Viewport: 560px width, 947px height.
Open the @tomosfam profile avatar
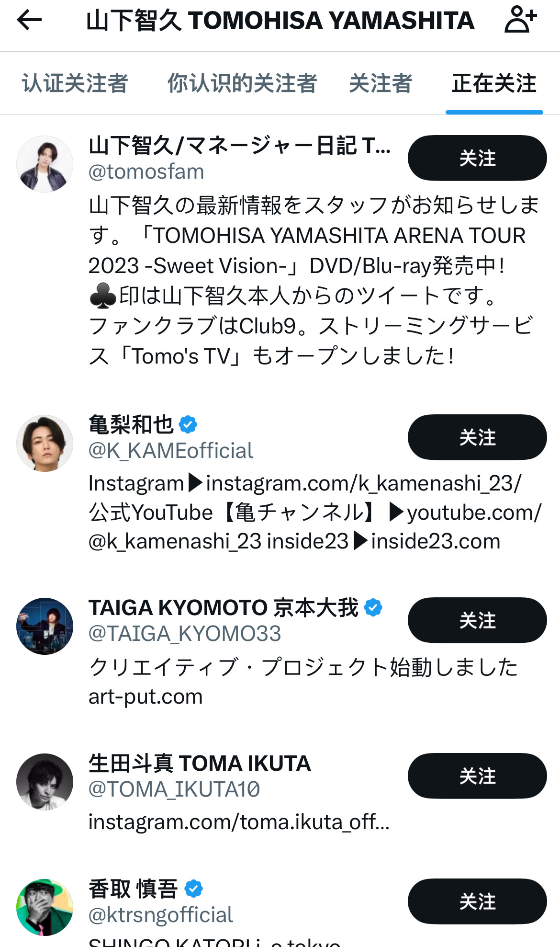pyautogui.click(x=45, y=164)
